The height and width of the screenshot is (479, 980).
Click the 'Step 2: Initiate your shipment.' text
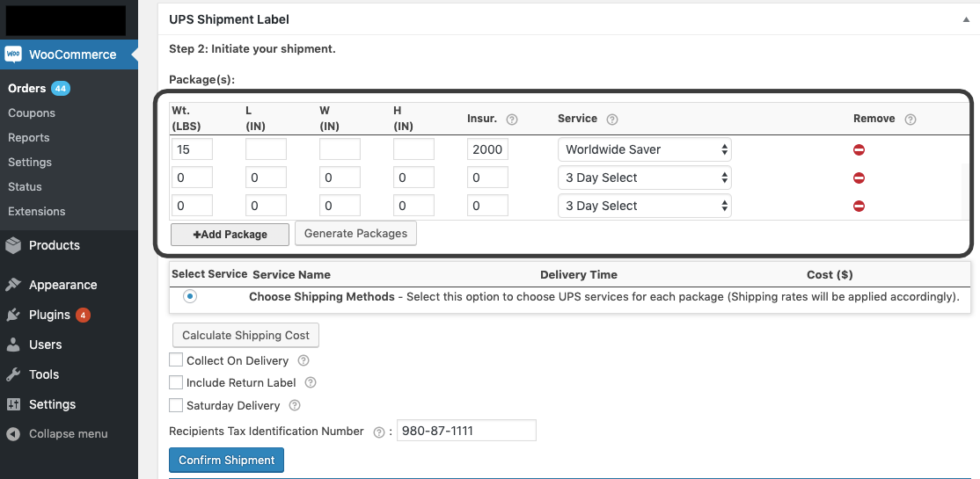click(252, 48)
